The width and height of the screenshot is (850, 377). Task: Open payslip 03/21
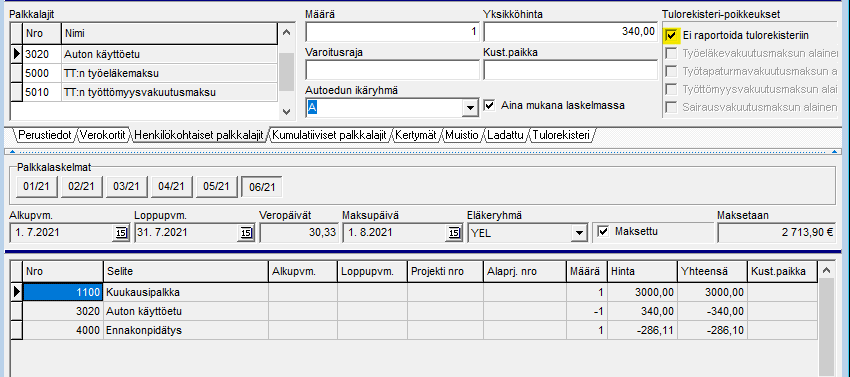point(126,187)
